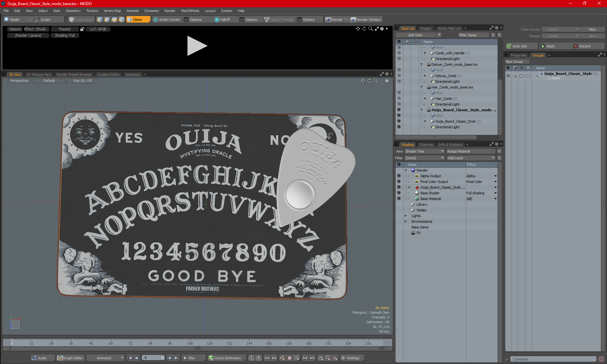Open the Geometry menu
Image resolution: width=607 pixels, height=364 pixels.
click(x=73, y=11)
